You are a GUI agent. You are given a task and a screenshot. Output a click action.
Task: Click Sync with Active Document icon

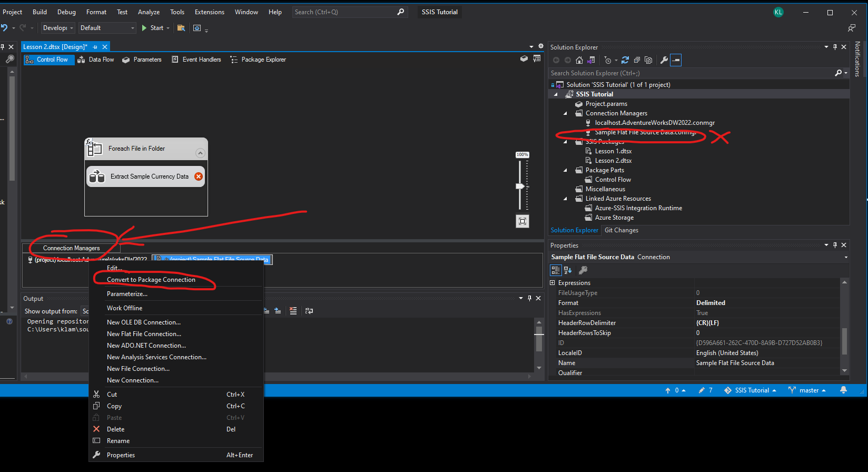(x=625, y=60)
